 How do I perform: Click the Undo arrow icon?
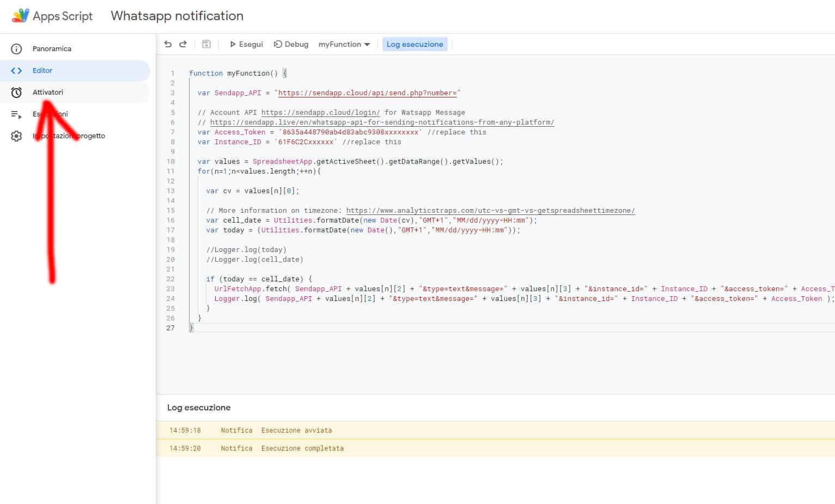[168, 44]
